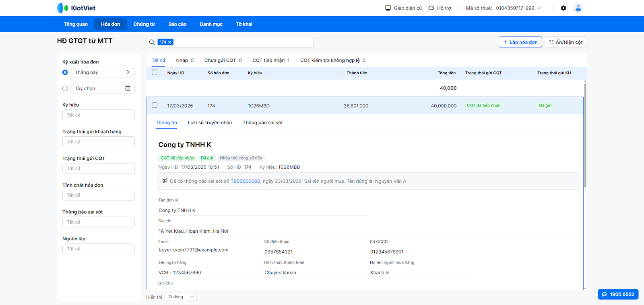
Task: Open the Báo cáo menu
Action: click(177, 24)
